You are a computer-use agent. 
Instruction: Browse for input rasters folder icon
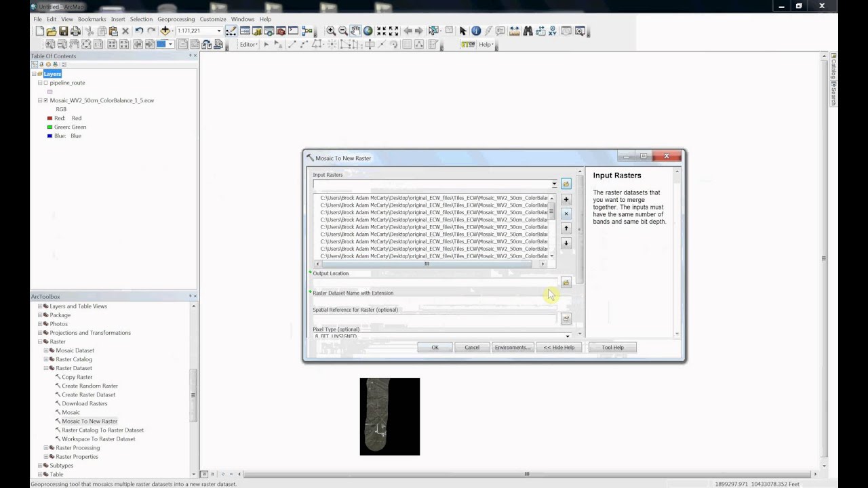pos(566,184)
